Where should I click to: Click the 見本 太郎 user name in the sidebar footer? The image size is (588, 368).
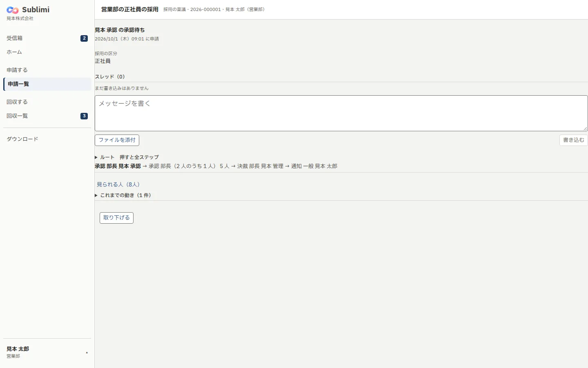(18, 349)
